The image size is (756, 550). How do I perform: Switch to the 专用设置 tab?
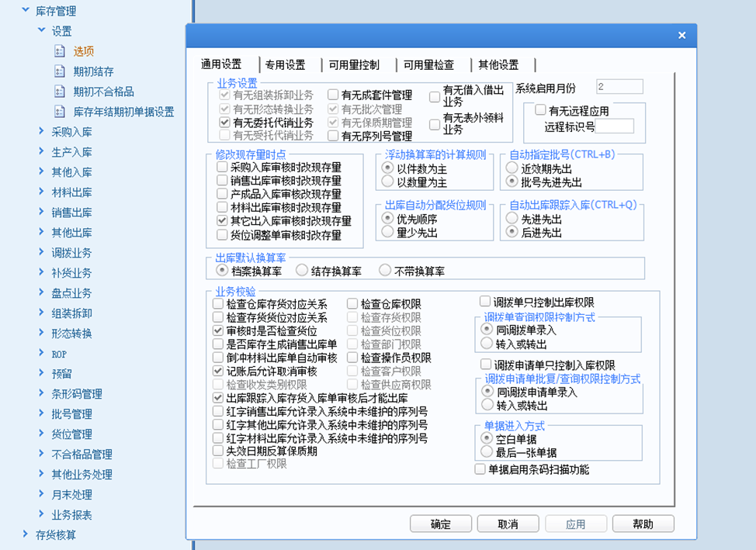point(286,64)
